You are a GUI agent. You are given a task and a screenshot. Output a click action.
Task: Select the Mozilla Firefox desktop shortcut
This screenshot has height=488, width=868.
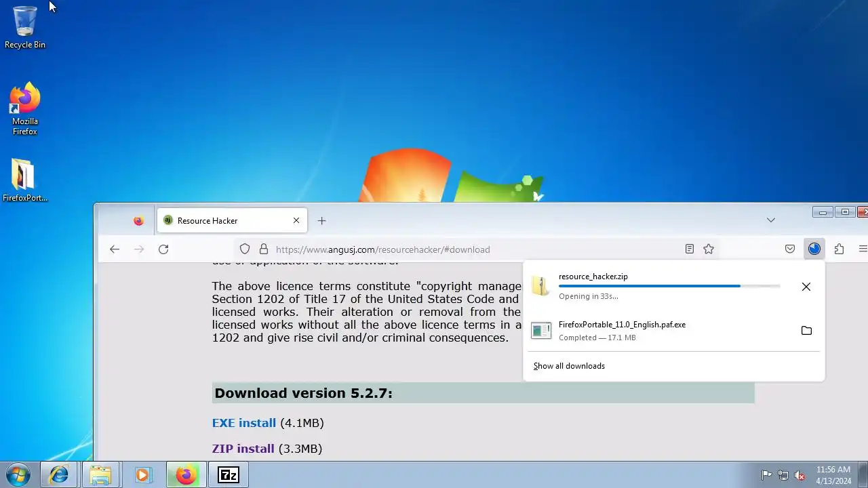(x=25, y=108)
